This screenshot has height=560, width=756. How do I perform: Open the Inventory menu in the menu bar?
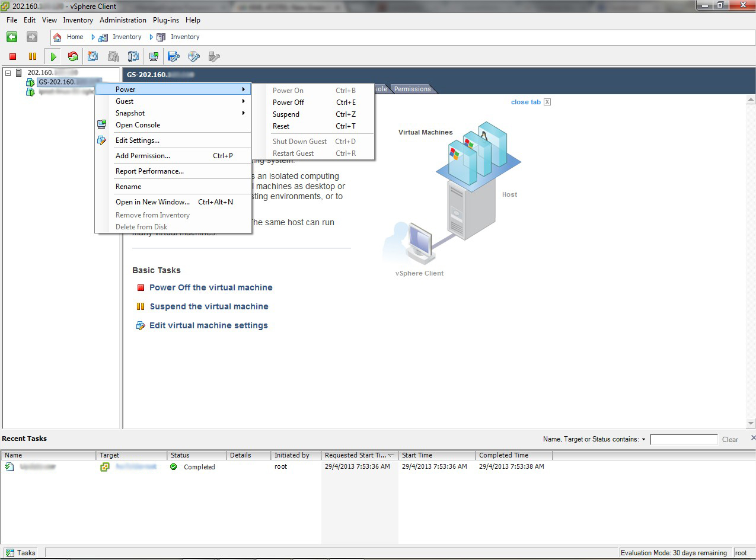pyautogui.click(x=78, y=20)
